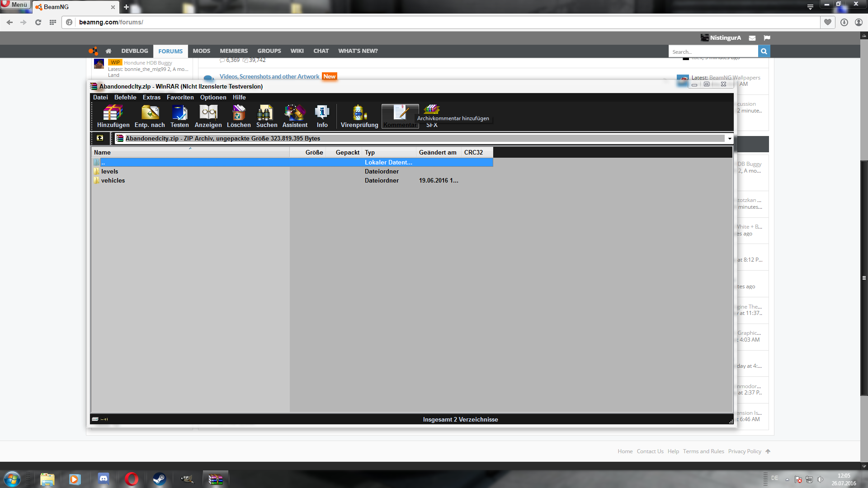The image size is (868, 488).
Task: Click the Anzeigen view icon
Action: pyautogui.click(x=208, y=116)
